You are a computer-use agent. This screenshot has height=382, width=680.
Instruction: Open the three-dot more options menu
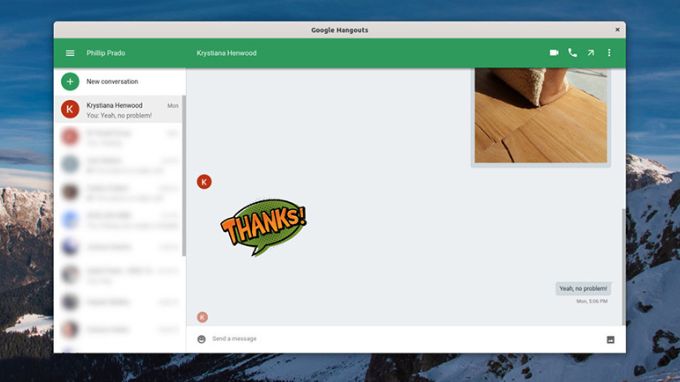(x=609, y=52)
